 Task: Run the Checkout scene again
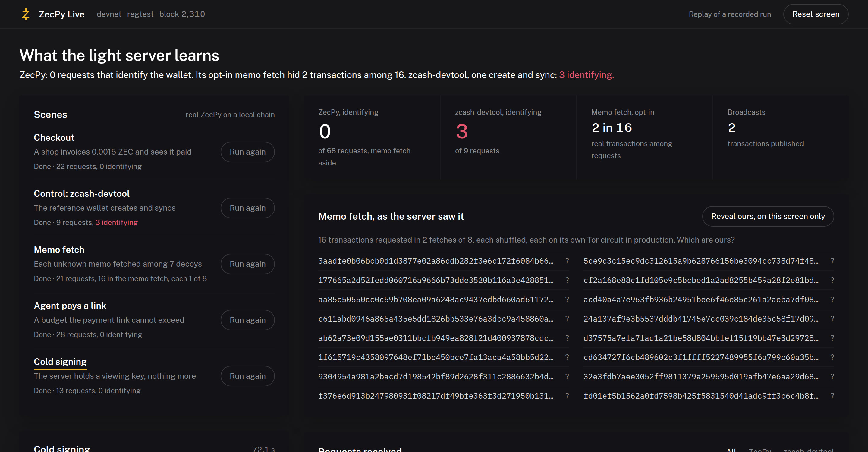pyautogui.click(x=247, y=152)
